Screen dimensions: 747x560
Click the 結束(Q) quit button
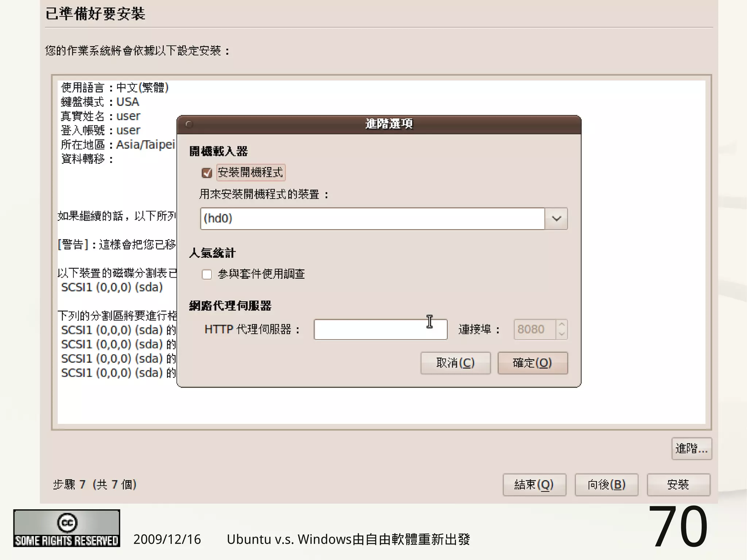pyautogui.click(x=534, y=484)
